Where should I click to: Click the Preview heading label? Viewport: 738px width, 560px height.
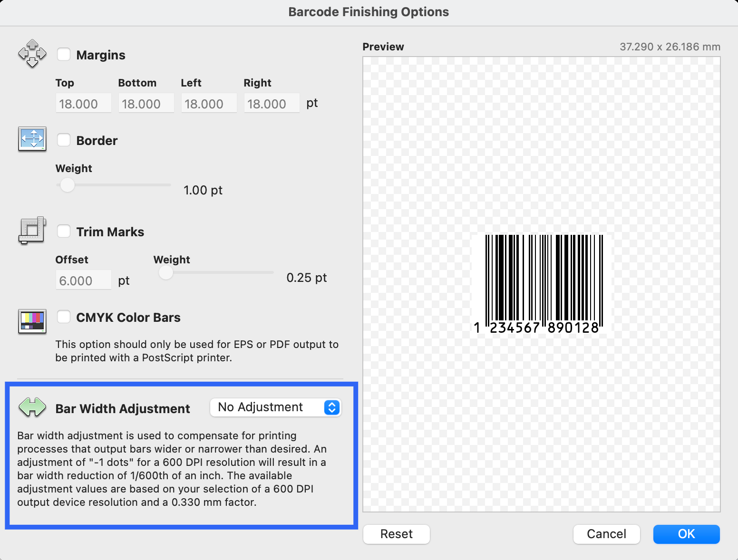pyautogui.click(x=383, y=47)
